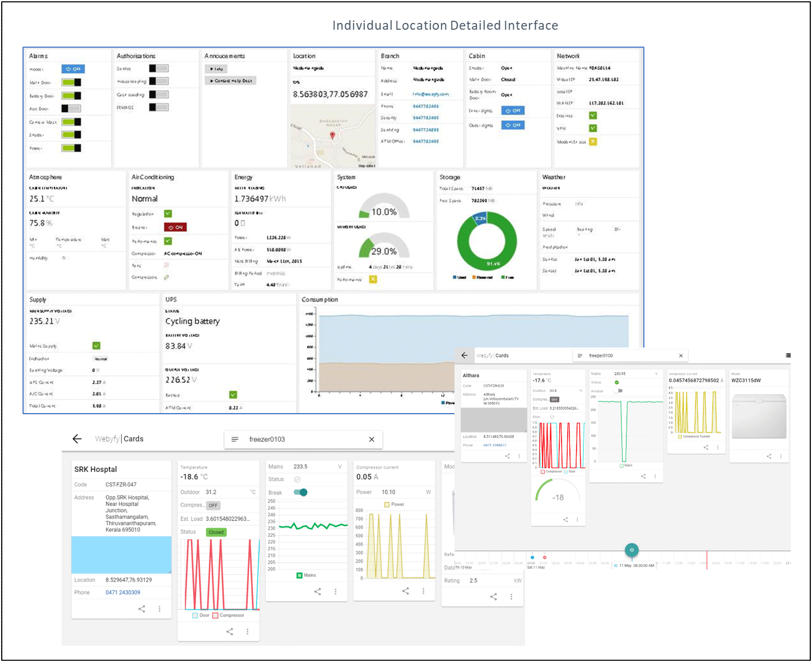This screenshot has height=662, width=812.
Task: Share the SRK Hospital card
Action: (142, 609)
